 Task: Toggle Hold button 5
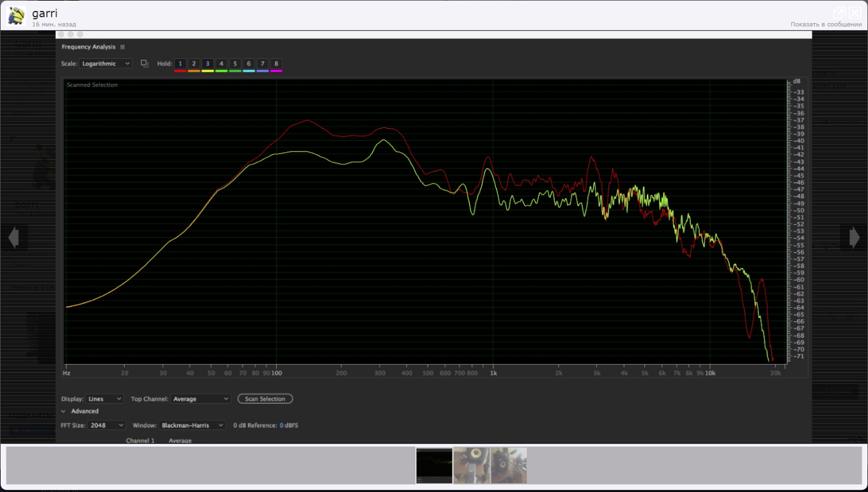[235, 63]
